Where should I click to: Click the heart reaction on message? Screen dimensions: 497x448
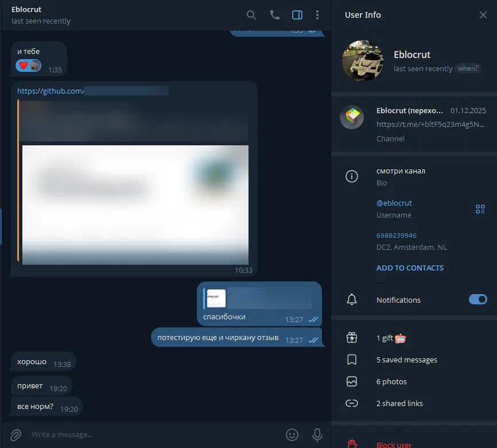[x=24, y=65]
